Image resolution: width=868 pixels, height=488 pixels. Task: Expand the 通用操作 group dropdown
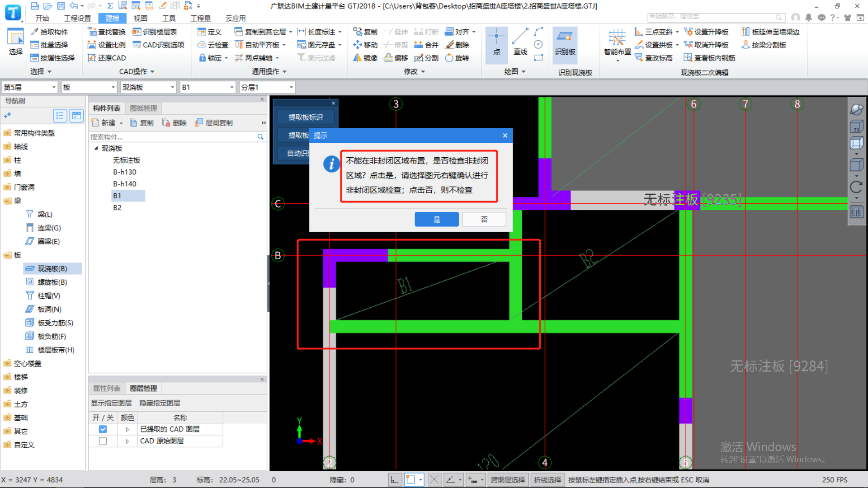269,71
